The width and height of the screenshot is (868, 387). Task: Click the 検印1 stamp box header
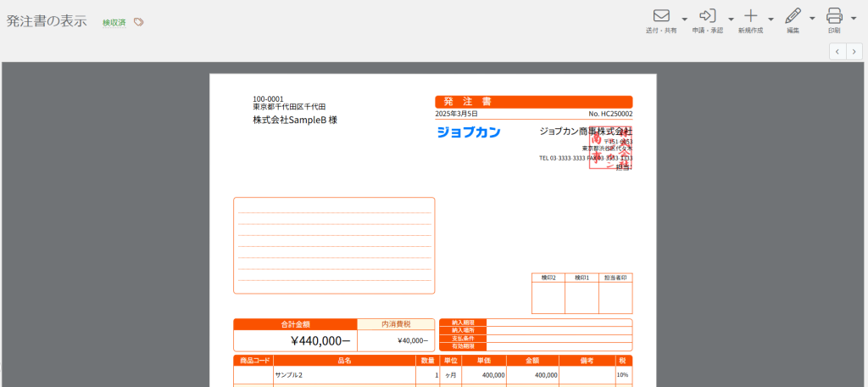coord(581,278)
